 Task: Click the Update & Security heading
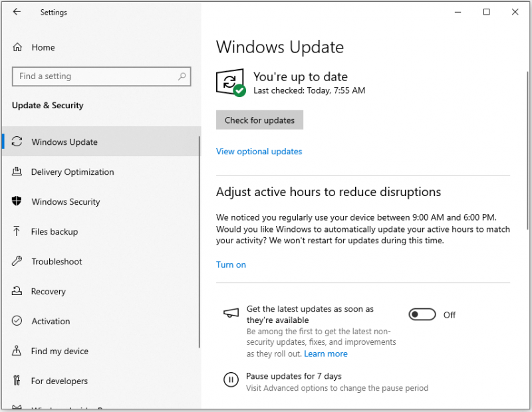point(47,106)
